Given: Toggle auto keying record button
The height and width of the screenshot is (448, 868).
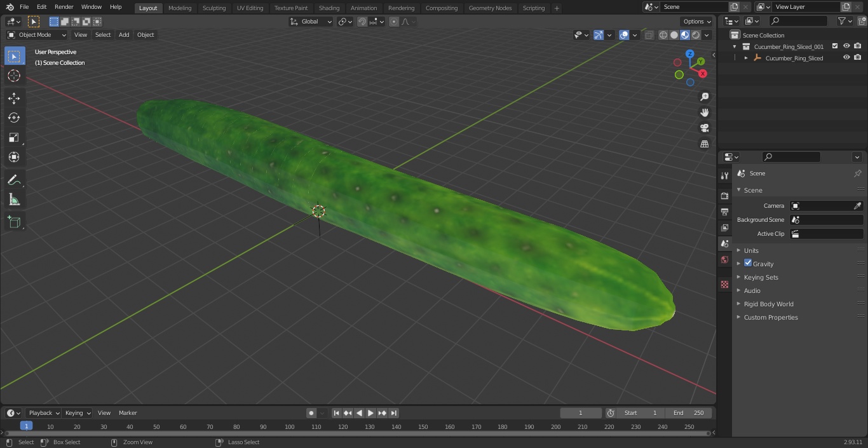Looking at the screenshot, I should click(x=311, y=413).
